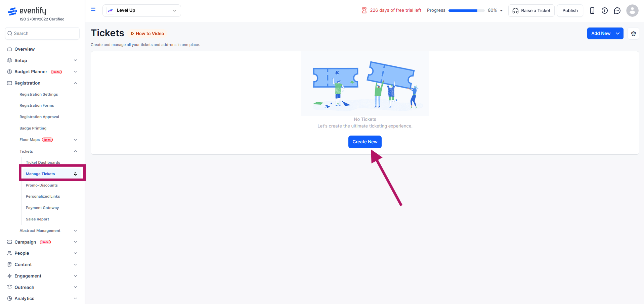Viewport: 644px width, 304px height.
Task: Click the info circle icon
Action: coord(605,11)
